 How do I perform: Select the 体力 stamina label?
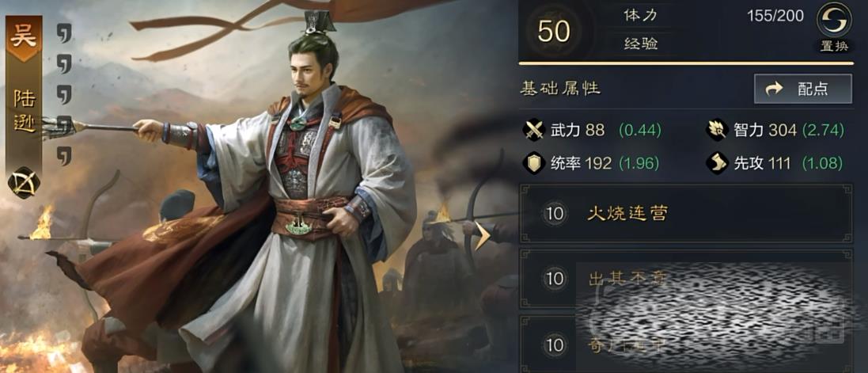640,15
